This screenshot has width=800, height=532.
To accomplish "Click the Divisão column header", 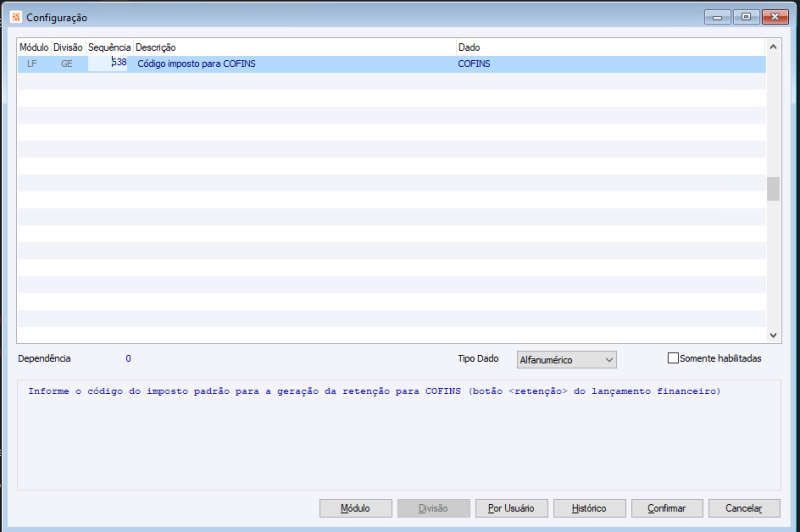I will (x=68, y=47).
